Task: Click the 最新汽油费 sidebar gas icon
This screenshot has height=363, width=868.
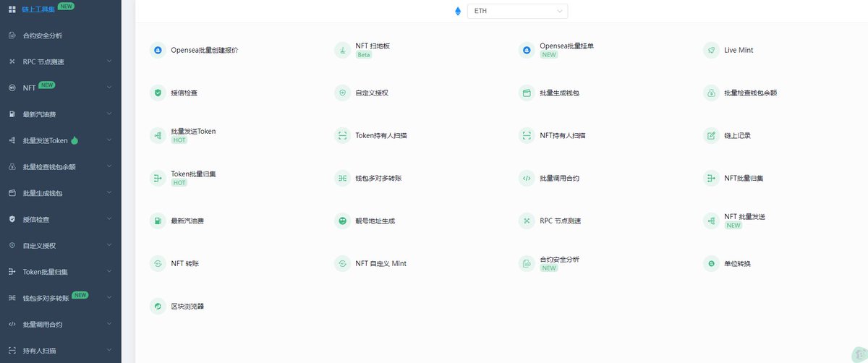Action: click(12, 114)
